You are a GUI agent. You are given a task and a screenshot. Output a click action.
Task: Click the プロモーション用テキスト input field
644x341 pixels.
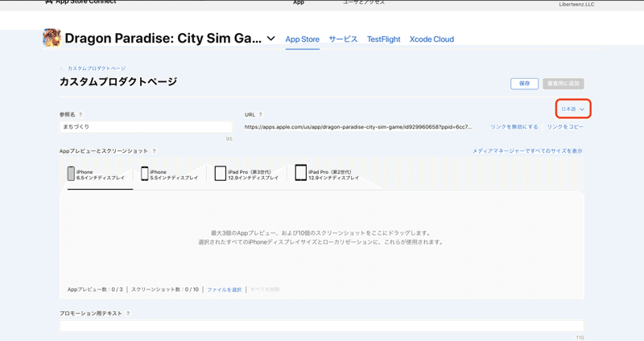321,327
